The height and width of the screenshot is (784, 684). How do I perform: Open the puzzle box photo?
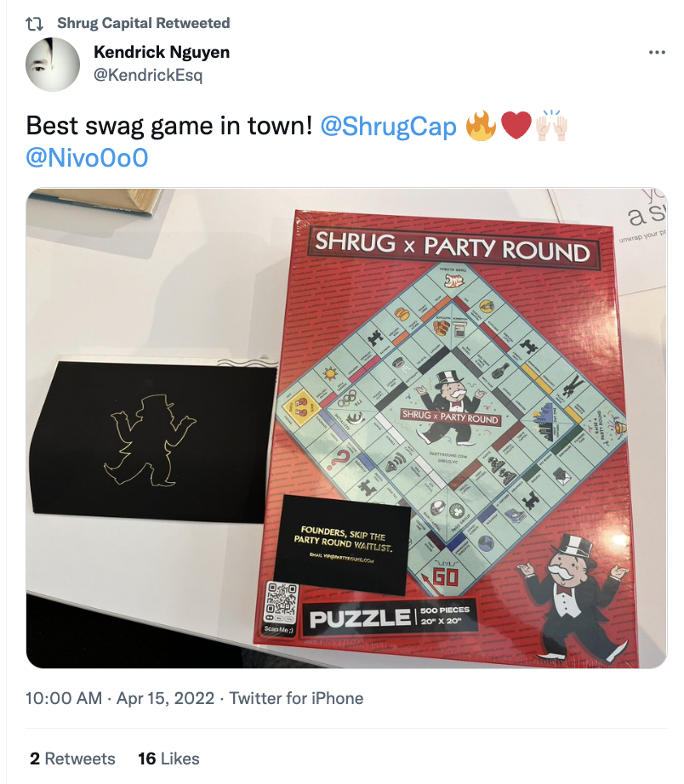pos(346,428)
